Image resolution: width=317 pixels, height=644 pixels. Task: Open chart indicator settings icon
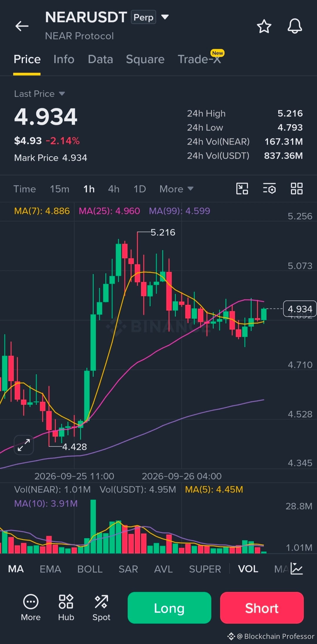tap(269, 189)
